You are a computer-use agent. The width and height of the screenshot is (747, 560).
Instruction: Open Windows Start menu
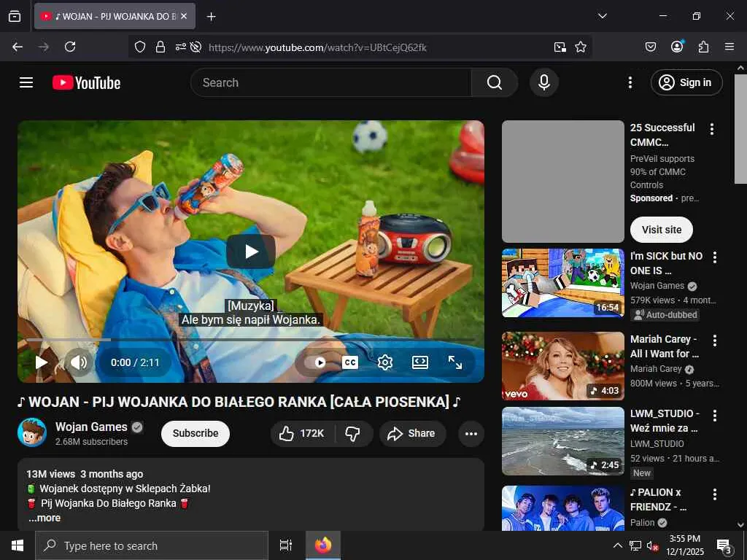(x=18, y=545)
